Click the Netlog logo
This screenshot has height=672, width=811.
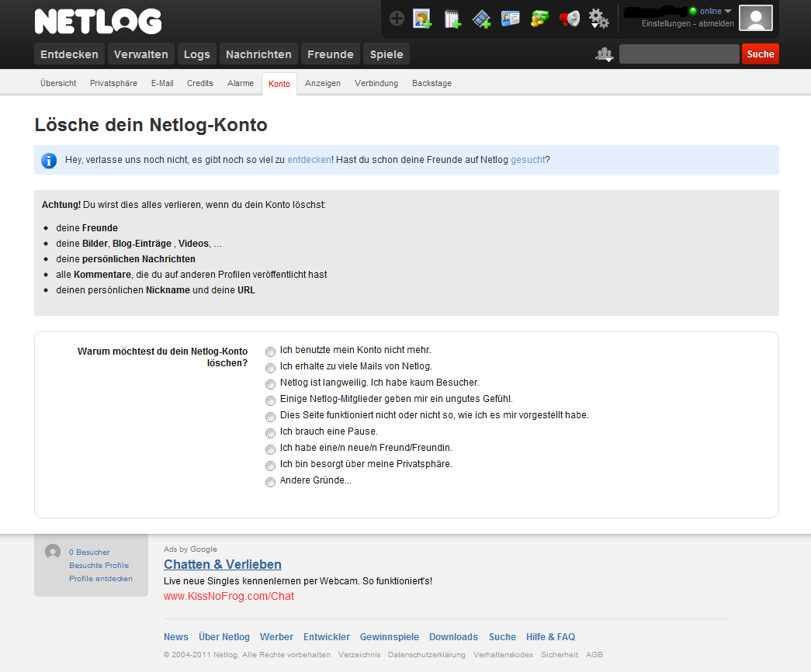[99, 21]
